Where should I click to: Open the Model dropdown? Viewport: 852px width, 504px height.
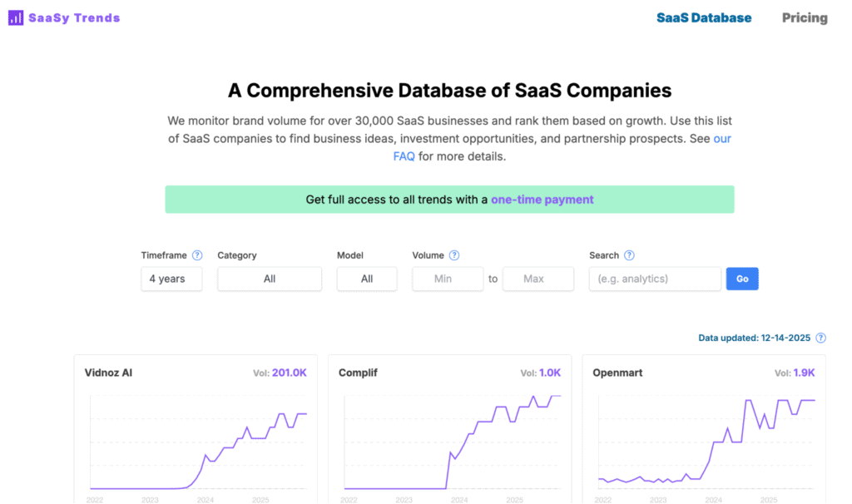point(367,279)
